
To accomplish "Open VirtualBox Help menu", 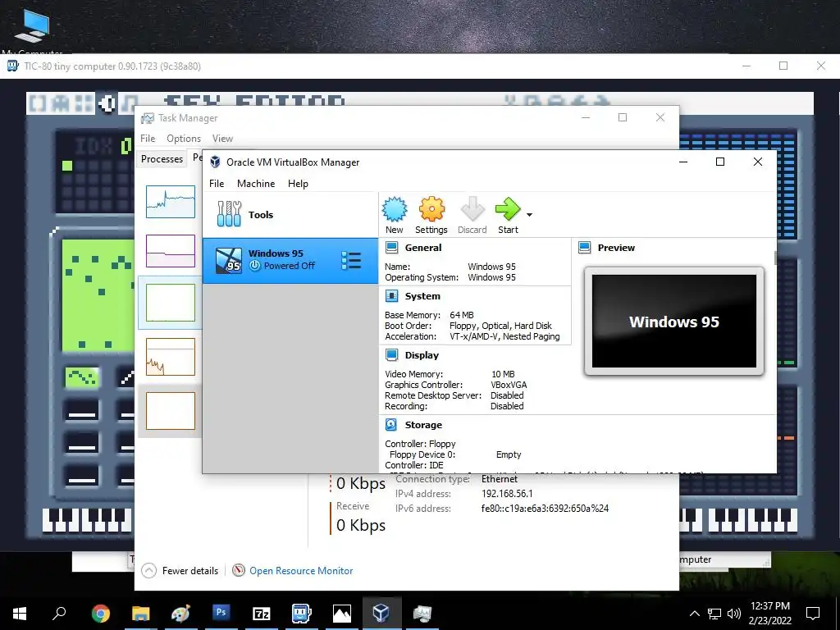I will click(298, 183).
